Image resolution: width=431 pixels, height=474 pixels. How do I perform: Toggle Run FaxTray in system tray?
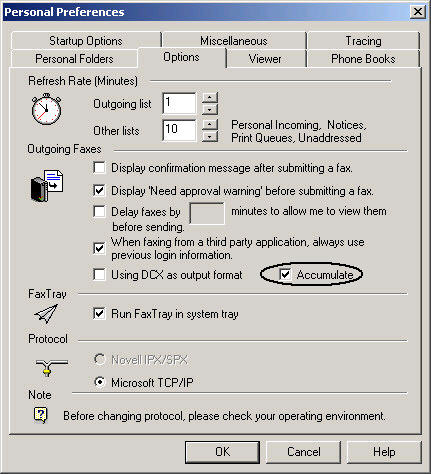(99, 313)
